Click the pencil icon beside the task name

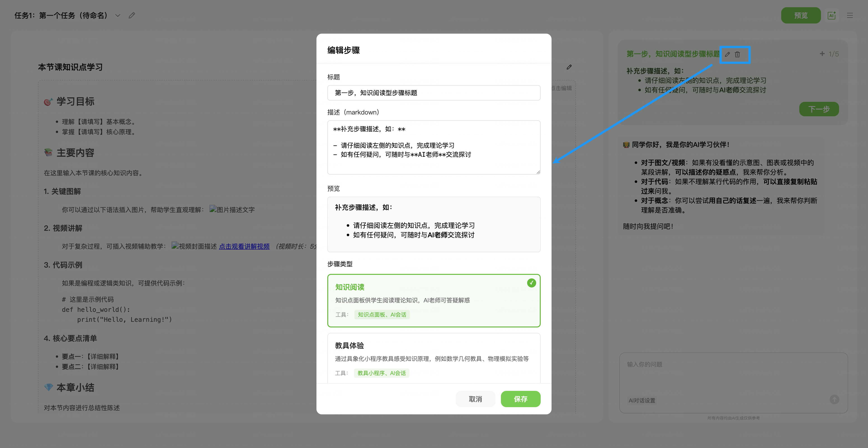tap(132, 16)
